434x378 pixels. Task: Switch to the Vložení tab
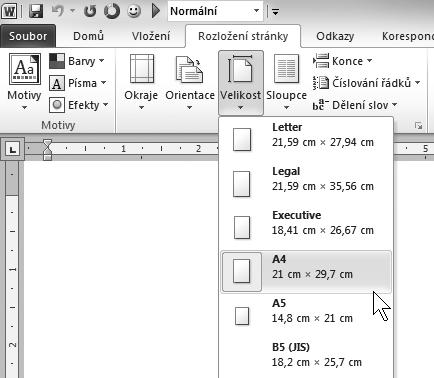point(151,36)
